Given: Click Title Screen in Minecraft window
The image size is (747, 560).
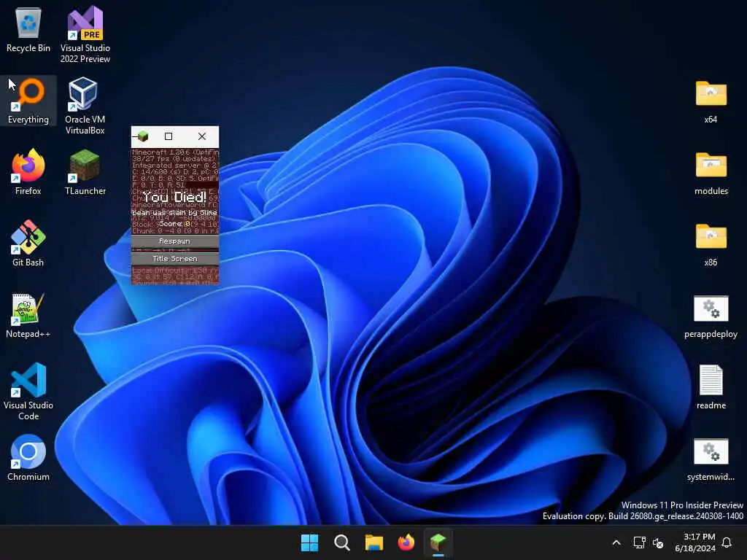Looking at the screenshot, I should pos(175,259).
